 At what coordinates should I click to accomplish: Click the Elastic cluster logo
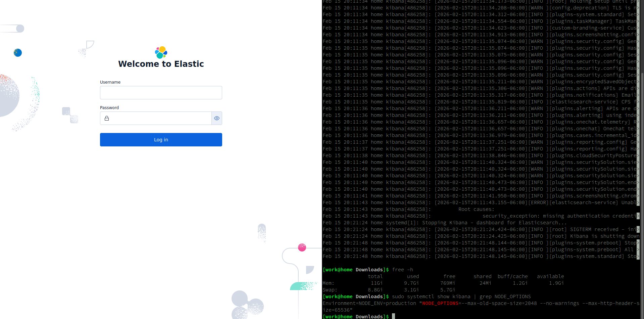[161, 52]
